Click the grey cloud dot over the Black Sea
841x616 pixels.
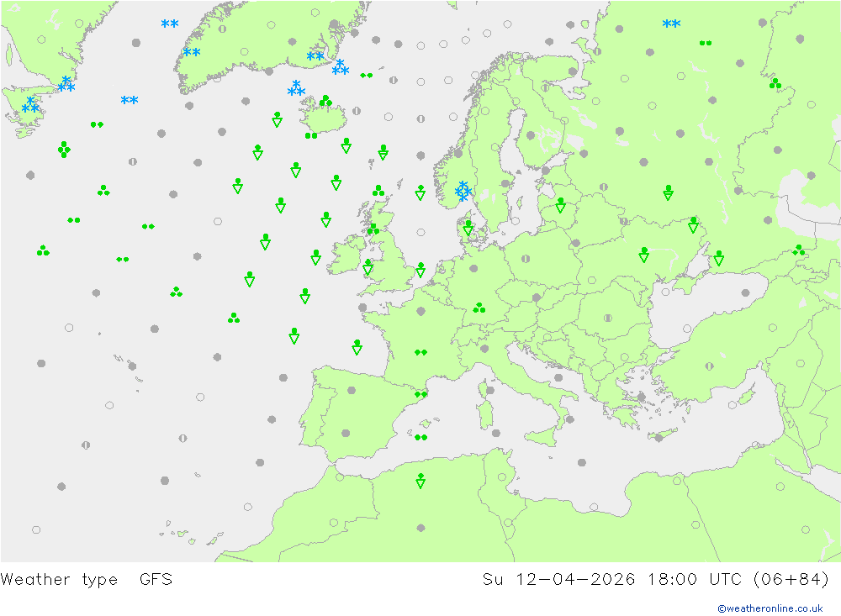coord(745,292)
